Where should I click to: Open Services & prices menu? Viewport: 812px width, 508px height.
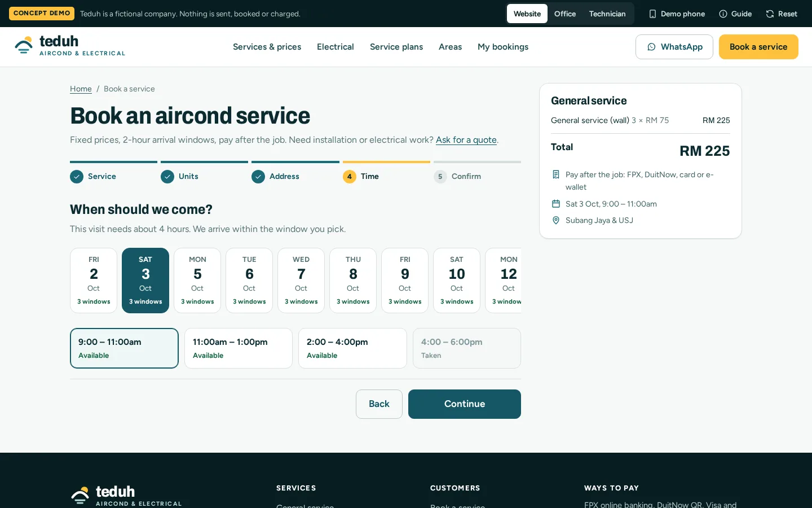(x=267, y=47)
